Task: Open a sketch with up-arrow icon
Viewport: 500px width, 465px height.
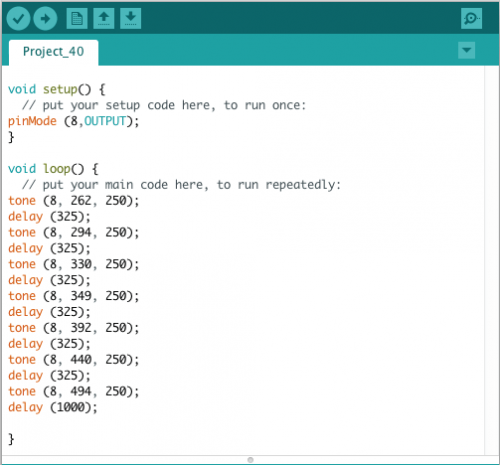Action: click(104, 18)
